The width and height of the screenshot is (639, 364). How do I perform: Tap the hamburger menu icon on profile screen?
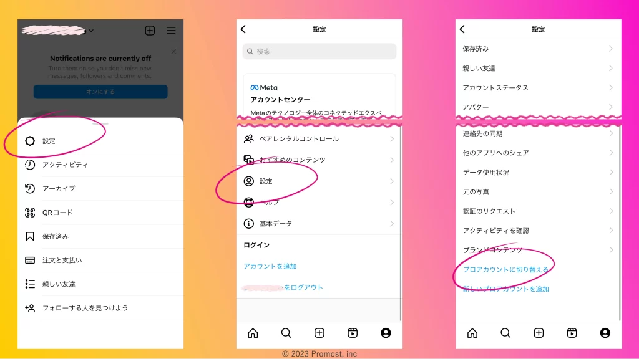pyautogui.click(x=171, y=31)
